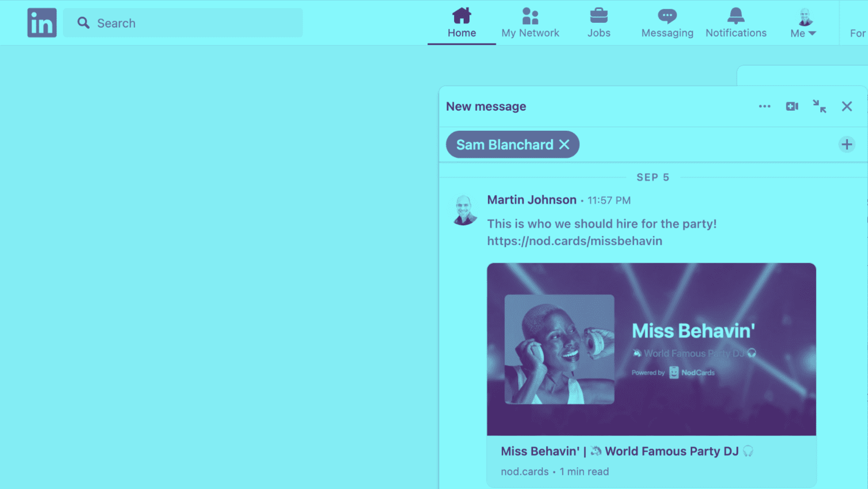Click the LinkedIn logo

(42, 23)
